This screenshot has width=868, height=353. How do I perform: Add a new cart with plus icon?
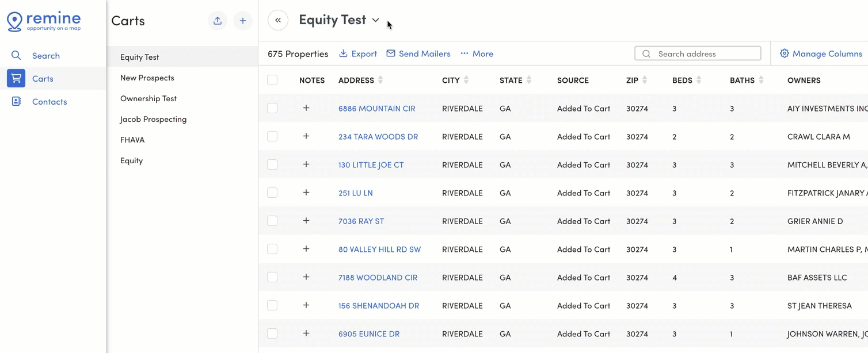click(243, 21)
